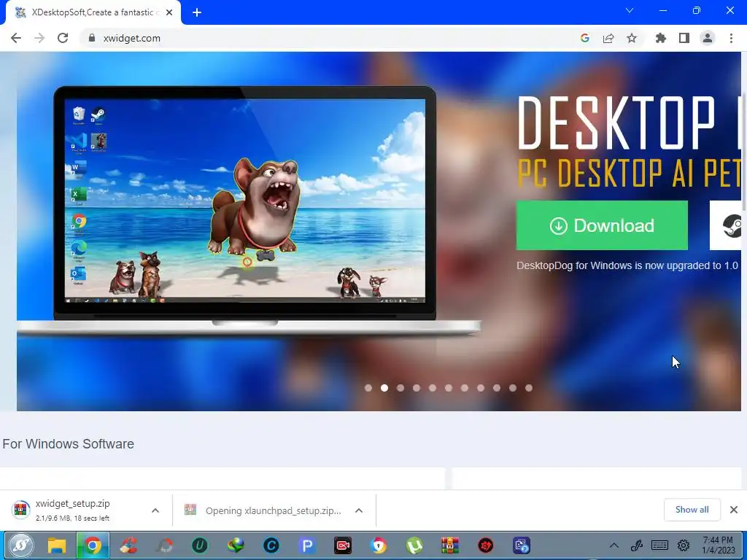The image size is (747, 560).
Task: Click Show all downloads
Action: (x=692, y=510)
